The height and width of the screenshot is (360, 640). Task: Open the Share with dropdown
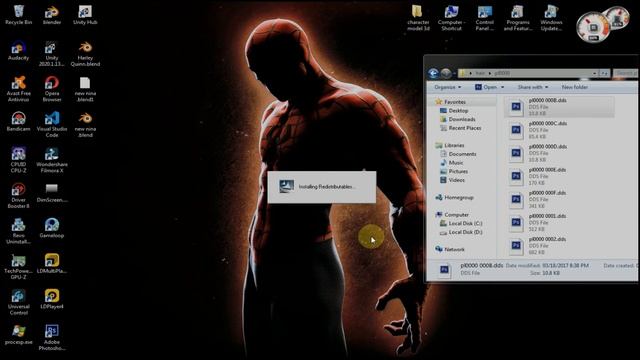click(533, 87)
